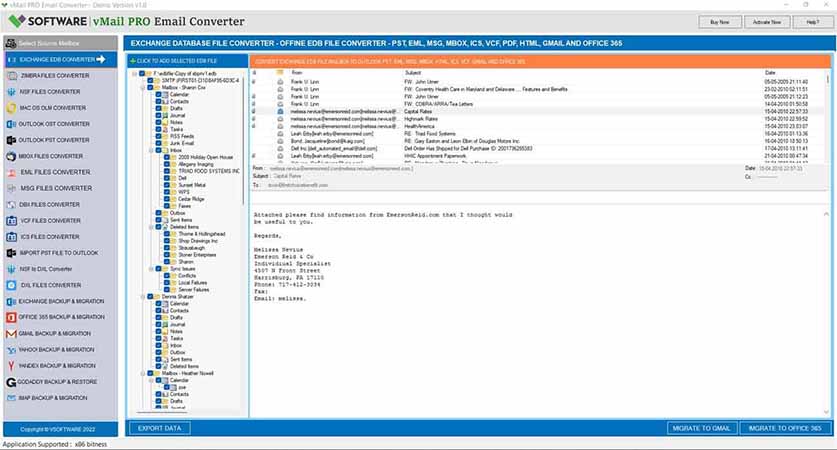The image size is (837, 450).
Task: Click the NSF to DXL Converter icon
Action: coord(11,269)
